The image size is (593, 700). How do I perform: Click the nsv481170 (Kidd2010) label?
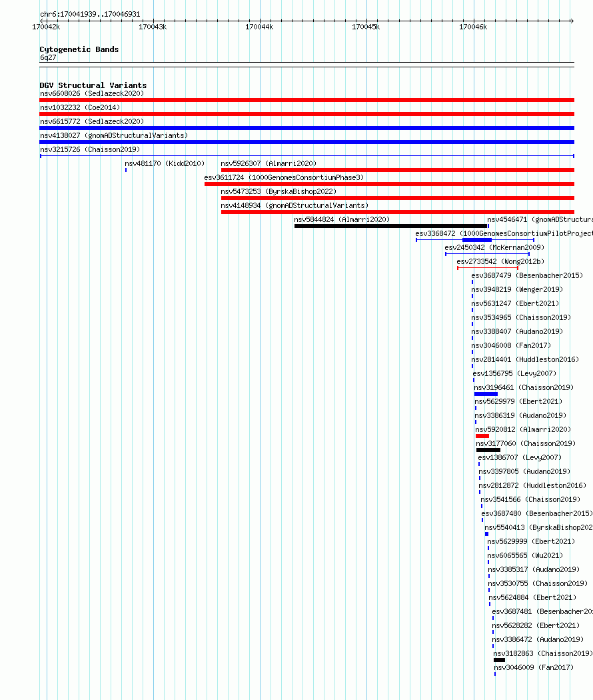point(165,163)
